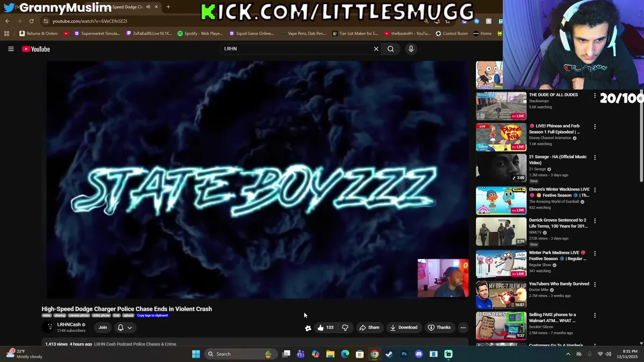Open a new browser tab
Image resolution: width=644 pixels, height=362 pixels.
(x=168, y=7)
